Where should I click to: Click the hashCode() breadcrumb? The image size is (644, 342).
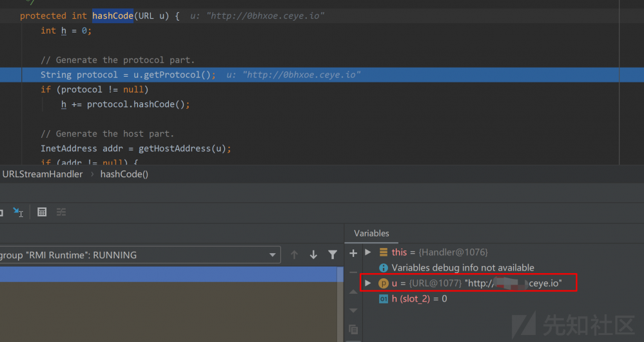click(x=124, y=174)
